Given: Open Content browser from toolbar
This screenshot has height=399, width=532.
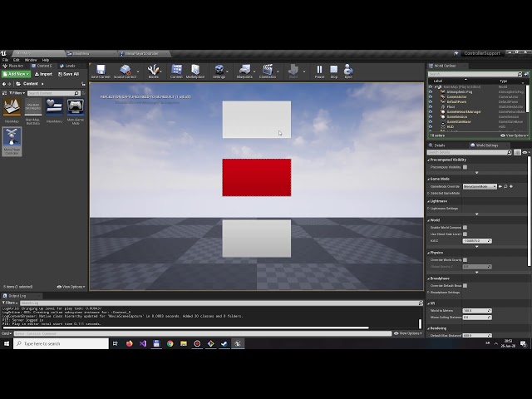Looking at the screenshot, I should (176, 71).
